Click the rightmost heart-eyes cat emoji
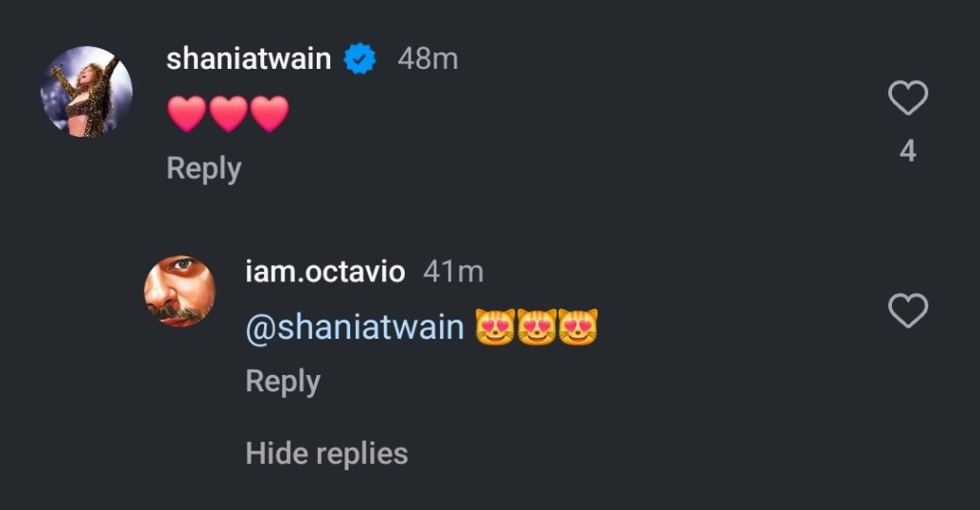Viewport: 980px width, 510px height. (578, 328)
